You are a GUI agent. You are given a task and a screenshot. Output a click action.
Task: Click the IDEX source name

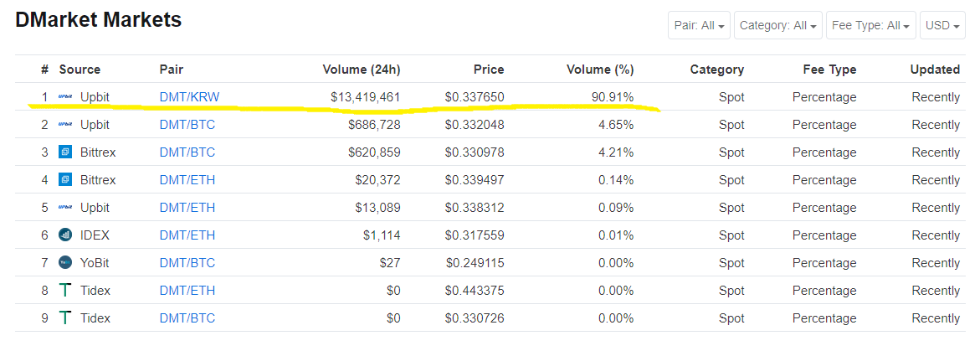coord(95,235)
